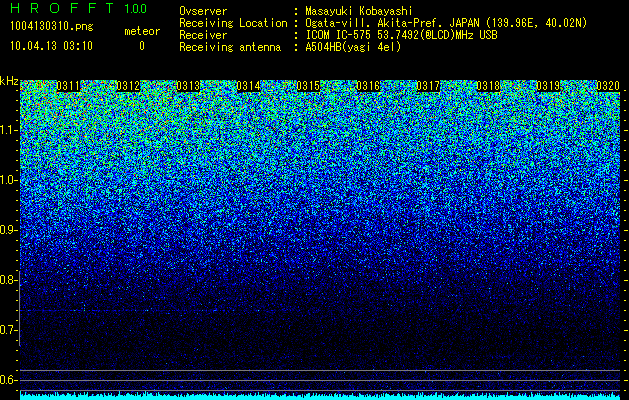Click the meteor count value 0
This screenshot has height=400, width=629.
pos(142,46)
